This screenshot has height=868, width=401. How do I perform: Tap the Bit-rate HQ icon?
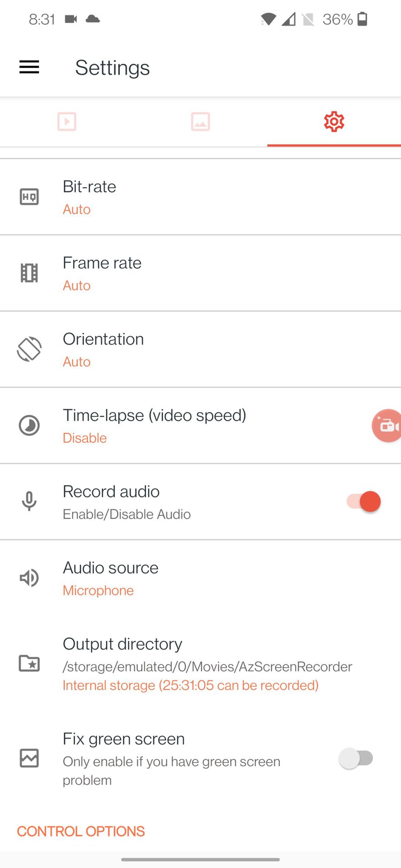[29, 197]
